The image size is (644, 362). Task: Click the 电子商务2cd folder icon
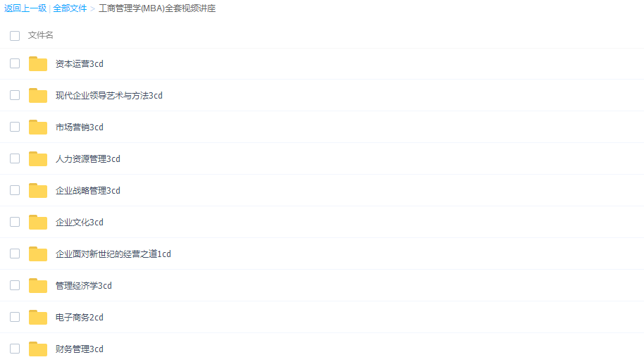pos(38,317)
